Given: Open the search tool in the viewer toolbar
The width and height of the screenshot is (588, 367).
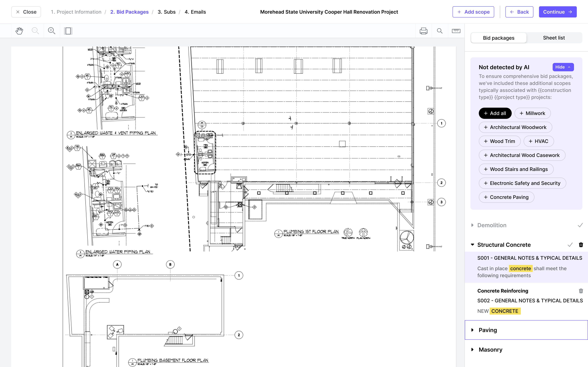Looking at the screenshot, I should [x=440, y=31].
